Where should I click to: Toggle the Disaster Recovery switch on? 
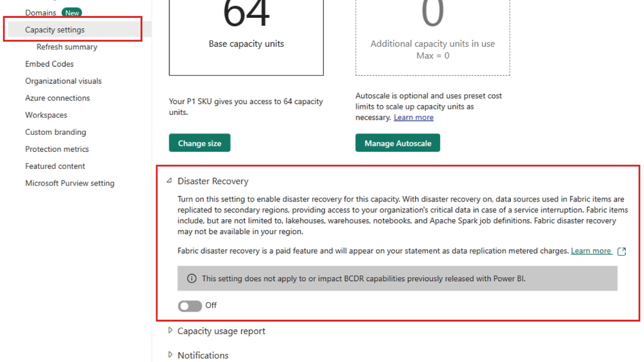[178, 305]
